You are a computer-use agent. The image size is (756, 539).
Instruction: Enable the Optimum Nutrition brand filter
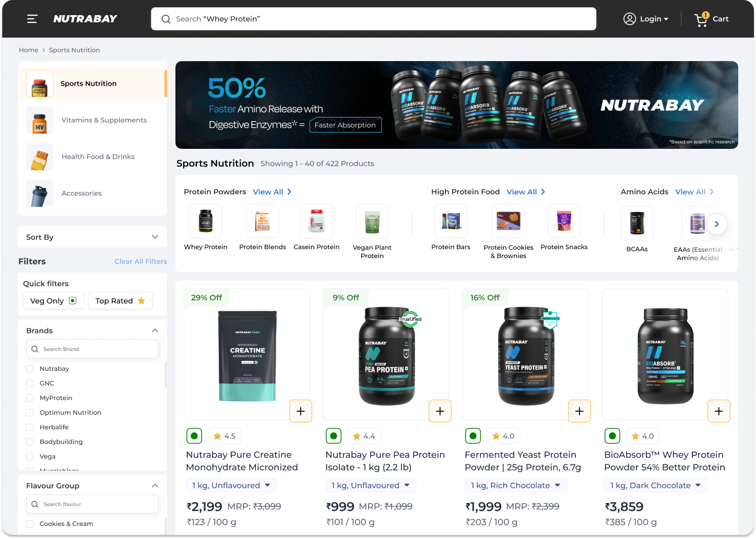pyautogui.click(x=30, y=413)
